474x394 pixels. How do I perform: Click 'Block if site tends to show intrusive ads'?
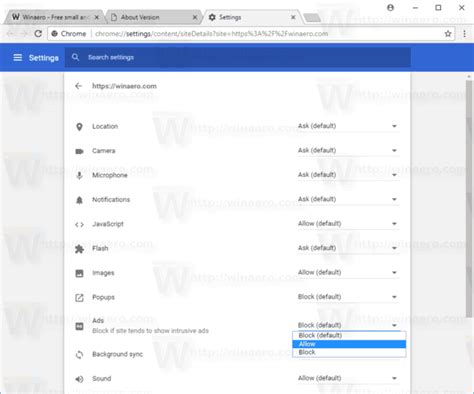(150, 331)
